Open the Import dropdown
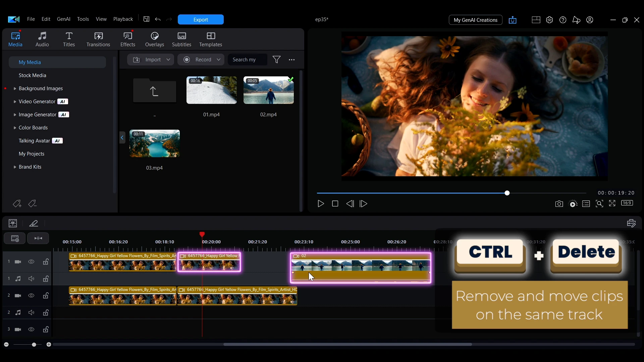The image size is (644, 362). pyautogui.click(x=150, y=60)
